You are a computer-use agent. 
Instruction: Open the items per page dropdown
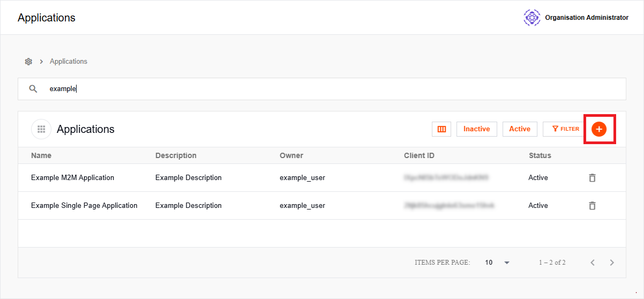click(x=497, y=263)
